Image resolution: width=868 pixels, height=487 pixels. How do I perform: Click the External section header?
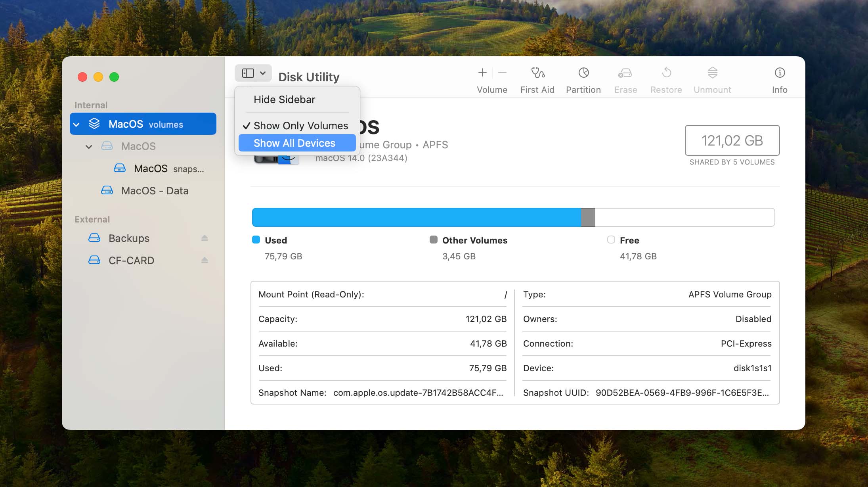coord(92,219)
